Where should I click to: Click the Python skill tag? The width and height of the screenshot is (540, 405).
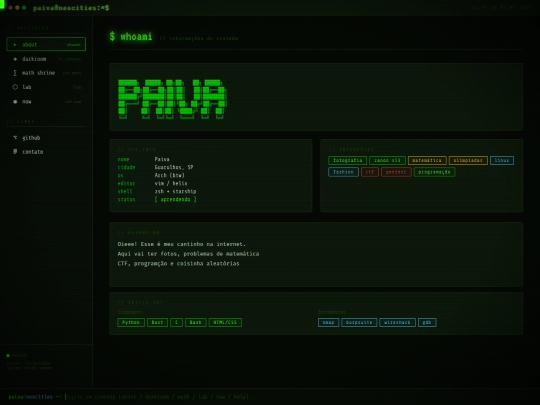[x=131, y=322]
